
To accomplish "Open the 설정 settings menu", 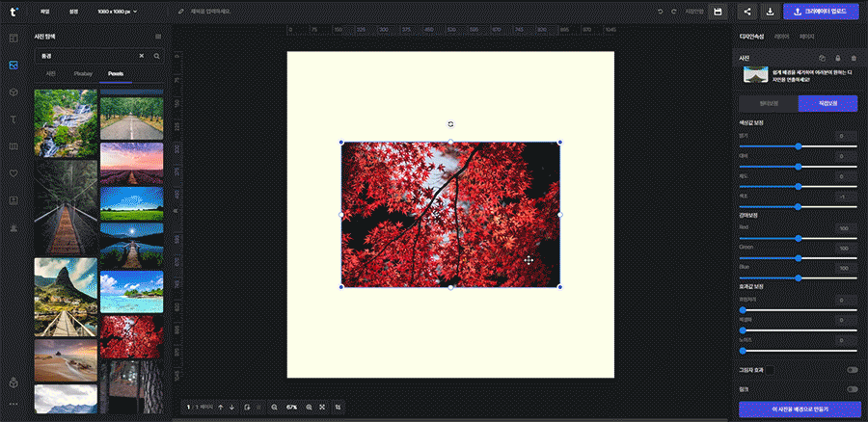I will [x=74, y=12].
